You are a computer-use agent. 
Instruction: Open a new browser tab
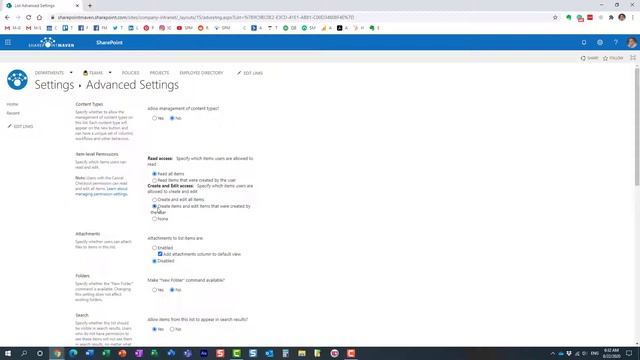tap(90, 6)
